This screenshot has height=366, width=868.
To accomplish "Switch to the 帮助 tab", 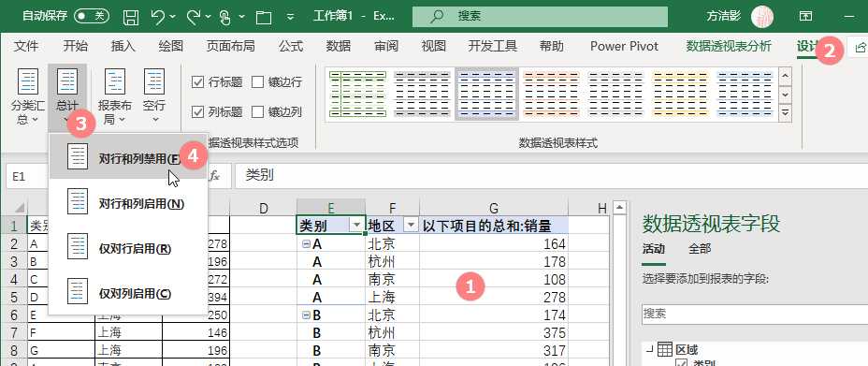I will (x=551, y=47).
